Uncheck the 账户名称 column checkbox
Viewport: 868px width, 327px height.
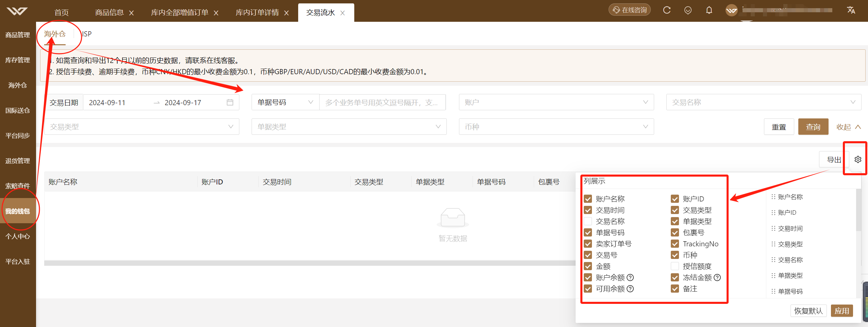point(588,199)
